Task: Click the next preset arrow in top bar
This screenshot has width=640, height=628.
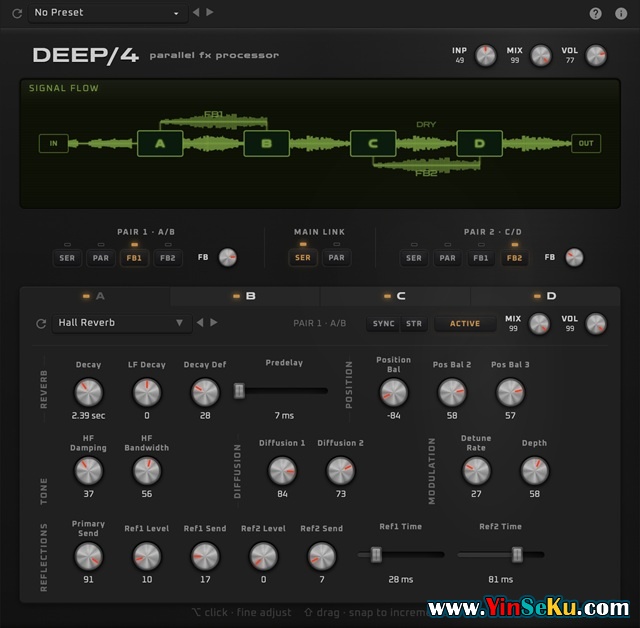Action: tap(210, 13)
